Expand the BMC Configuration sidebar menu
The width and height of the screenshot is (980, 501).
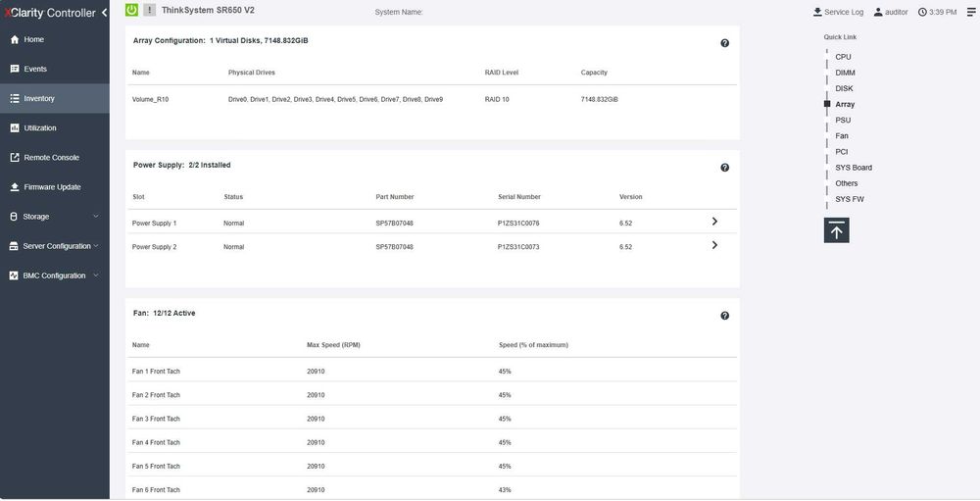tap(54, 276)
